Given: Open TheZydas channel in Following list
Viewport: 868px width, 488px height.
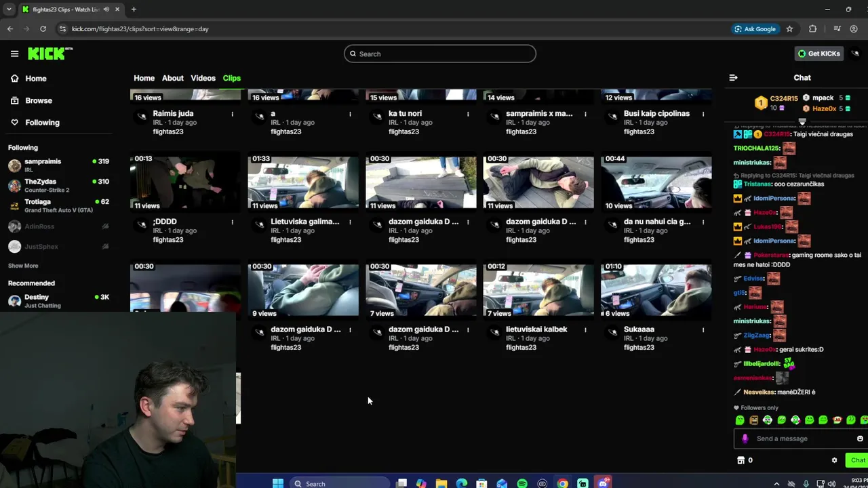Looking at the screenshot, I should pyautogui.click(x=59, y=185).
